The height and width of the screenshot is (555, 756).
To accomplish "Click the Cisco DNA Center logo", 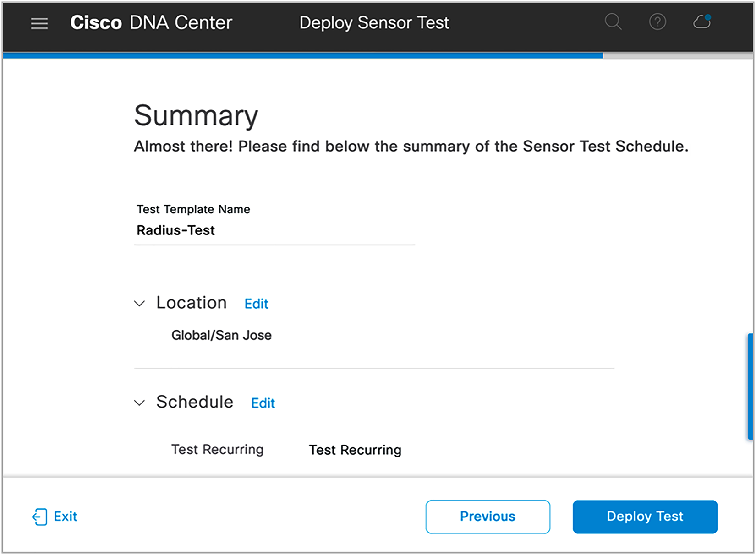I will pos(151,22).
